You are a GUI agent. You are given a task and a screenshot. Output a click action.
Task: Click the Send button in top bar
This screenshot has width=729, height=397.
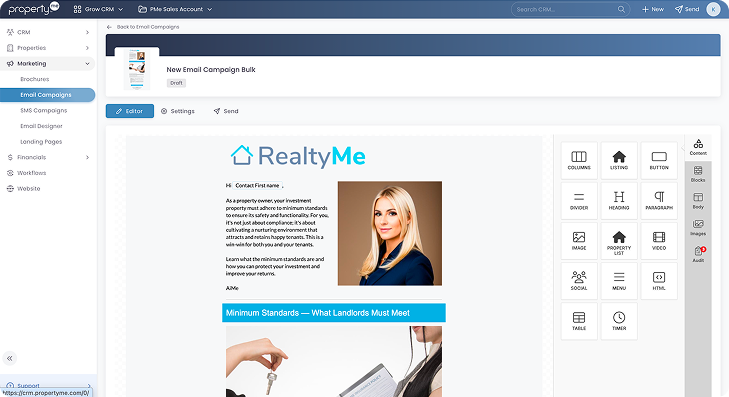687,9
